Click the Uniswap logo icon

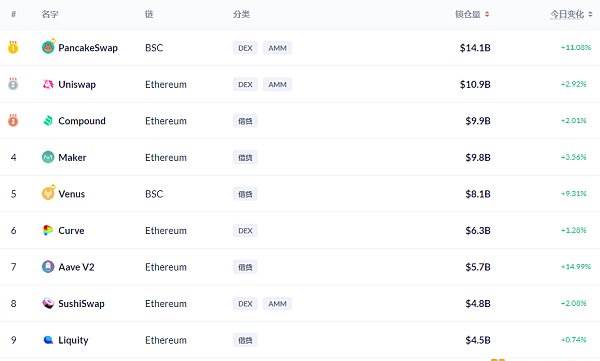pyautogui.click(x=48, y=84)
